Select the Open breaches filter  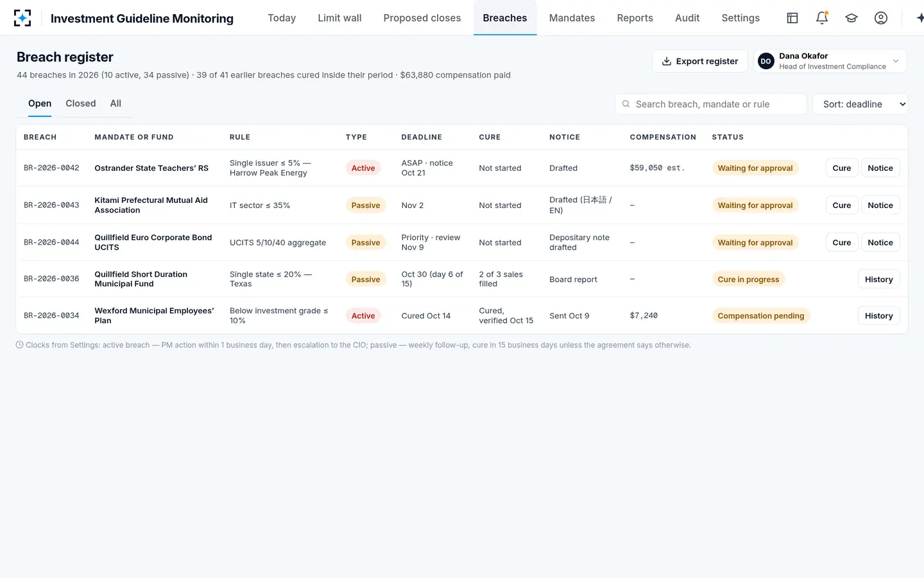[40, 103]
